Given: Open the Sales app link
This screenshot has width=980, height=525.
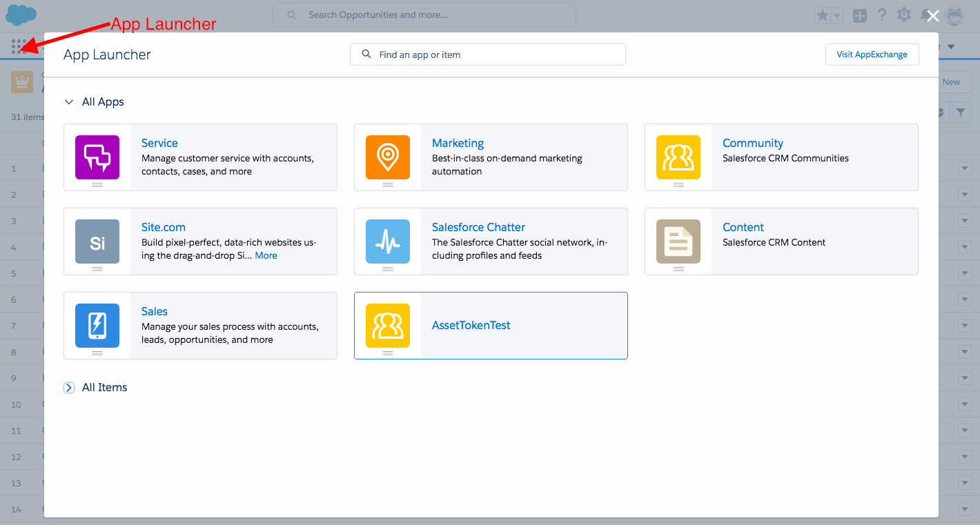Looking at the screenshot, I should (155, 311).
